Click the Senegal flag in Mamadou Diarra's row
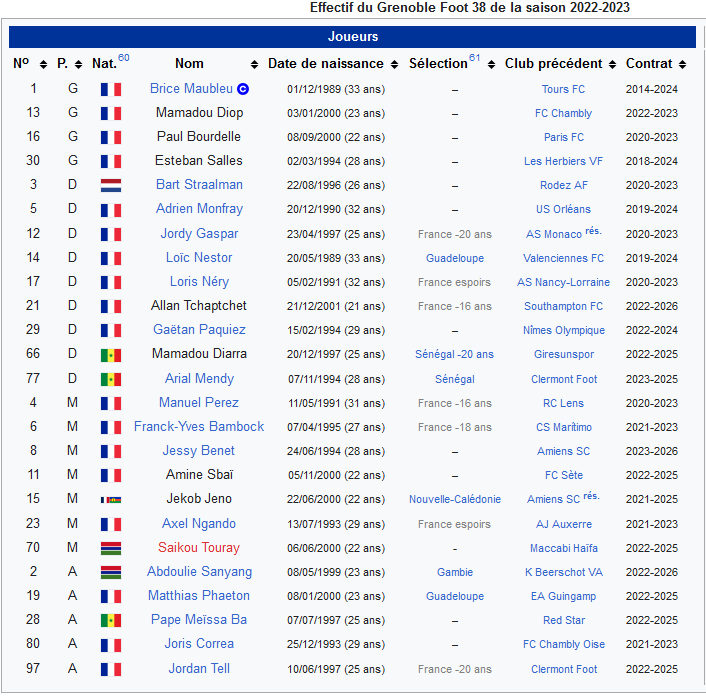This screenshot has width=706, height=696. 110,354
